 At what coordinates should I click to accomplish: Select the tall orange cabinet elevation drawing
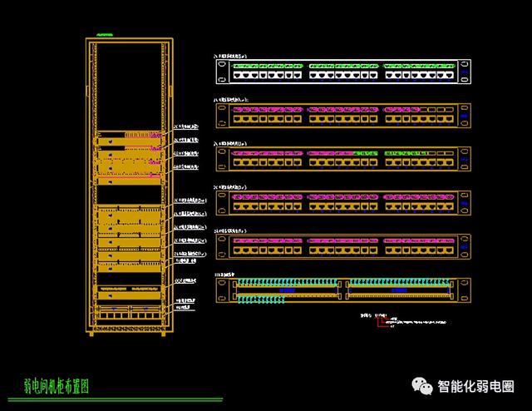pos(130,186)
